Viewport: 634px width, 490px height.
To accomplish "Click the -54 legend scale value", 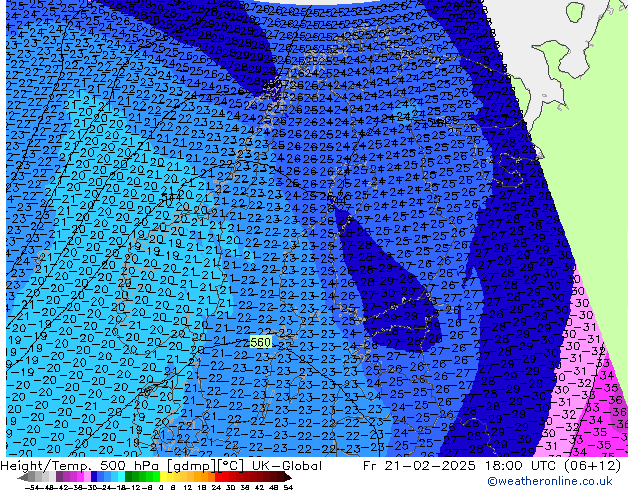I will [x=32, y=488].
